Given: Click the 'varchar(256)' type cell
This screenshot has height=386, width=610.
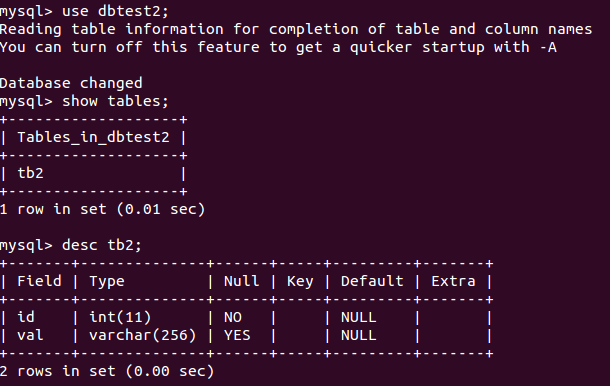Looking at the screenshot, I should click(x=143, y=335).
